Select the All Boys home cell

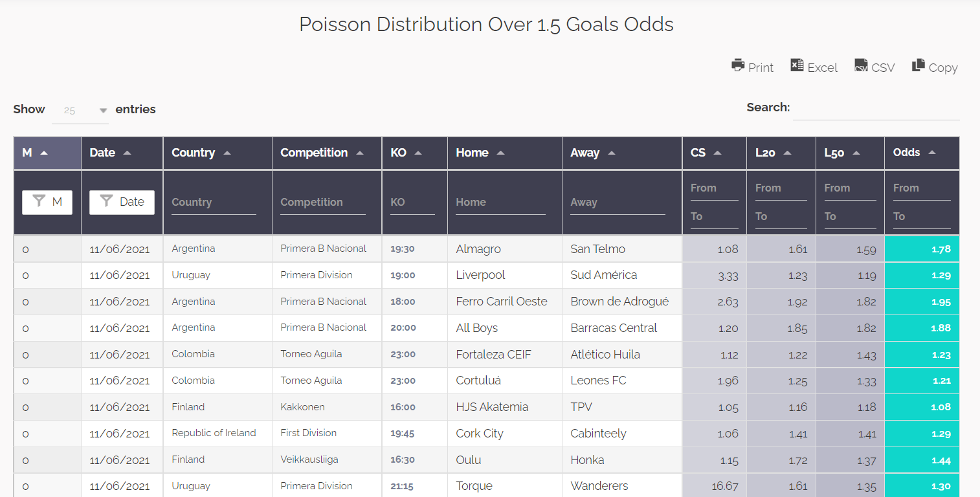point(505,329)
